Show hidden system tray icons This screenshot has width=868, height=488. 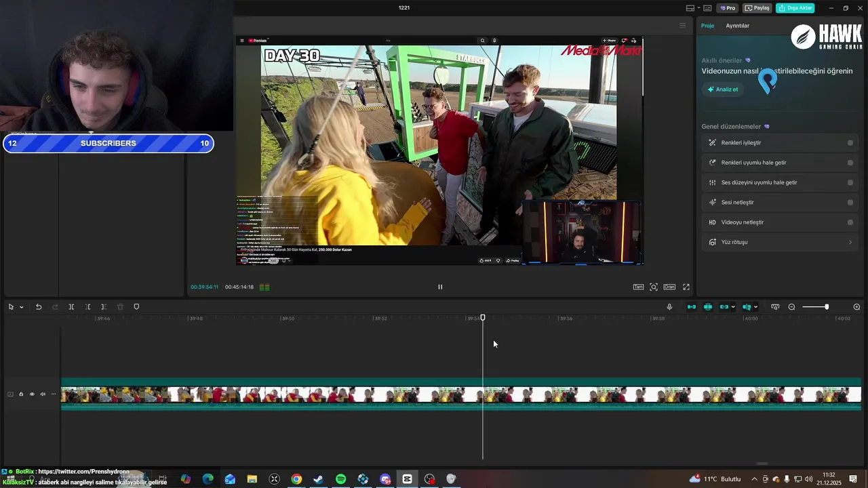click(754, 479)
